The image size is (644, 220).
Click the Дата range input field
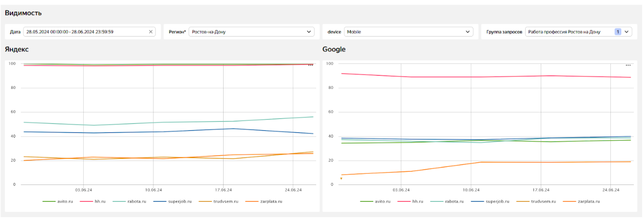85,32
